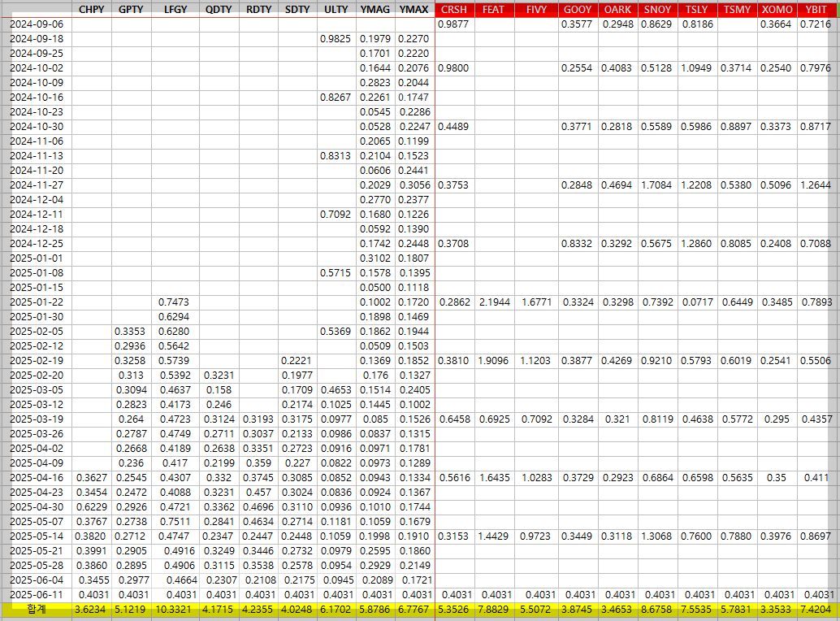The image size is (840, 621).
Task: Select the LFGY column header
Action: [x=175, y=9]
